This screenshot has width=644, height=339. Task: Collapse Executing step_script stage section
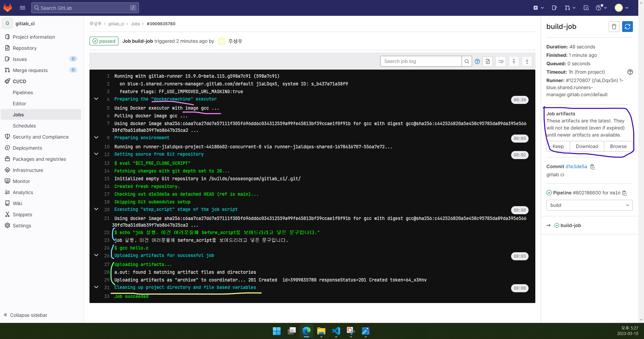96,209
